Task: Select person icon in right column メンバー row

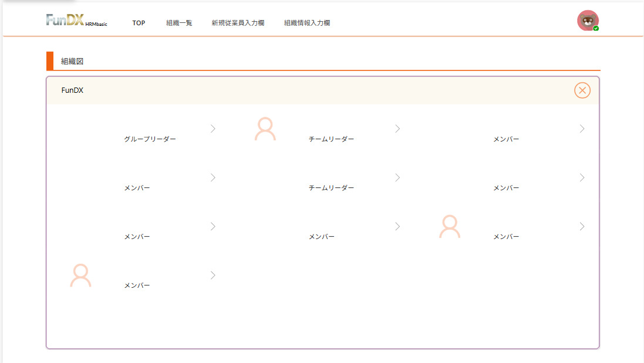Action: tap(450, 227)
